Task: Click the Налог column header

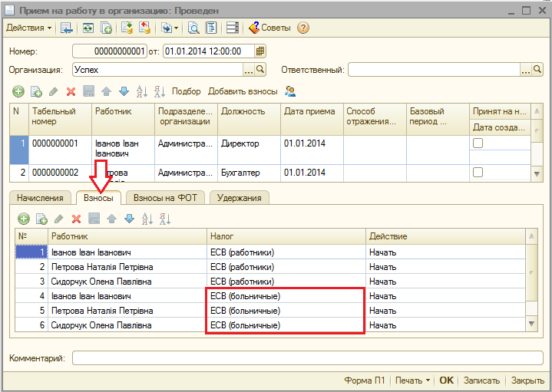Action: click(x=286, y=236)
